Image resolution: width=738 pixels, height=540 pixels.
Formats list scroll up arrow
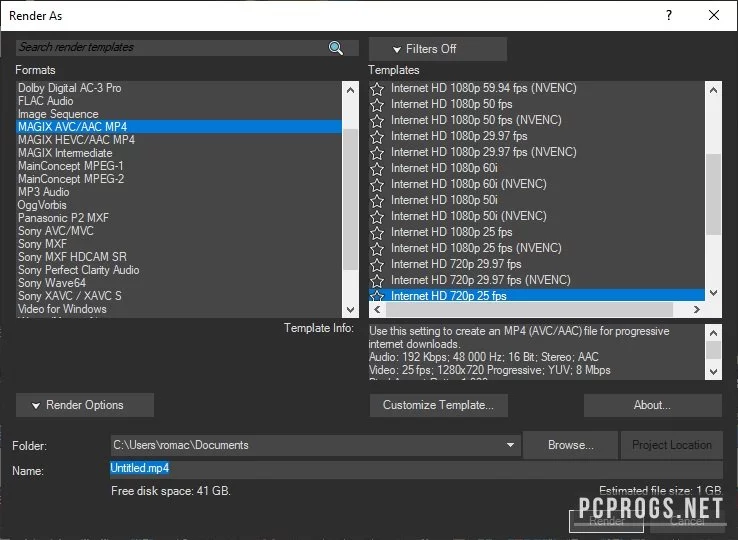click(x=350, y=90)
